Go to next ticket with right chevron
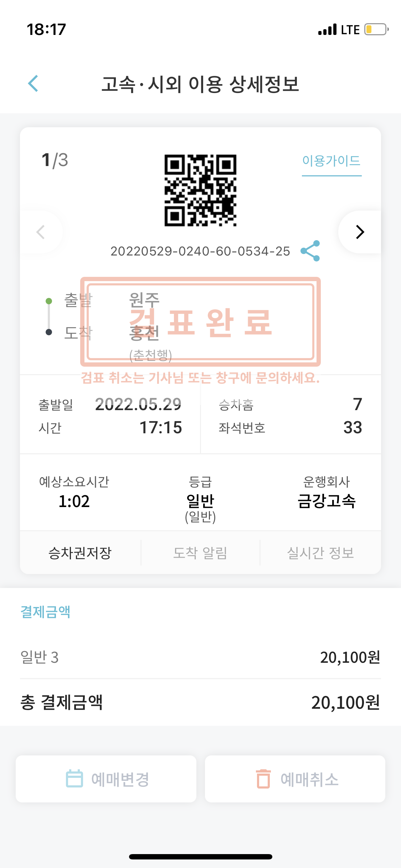The image size is (401, 868). click(360, 232)
